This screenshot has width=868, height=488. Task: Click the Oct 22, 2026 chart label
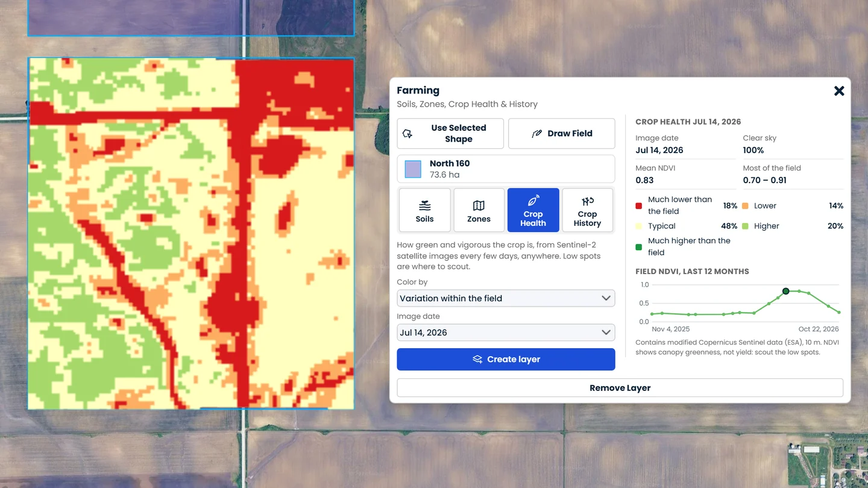pyautogui.click(x=819, y=329)
